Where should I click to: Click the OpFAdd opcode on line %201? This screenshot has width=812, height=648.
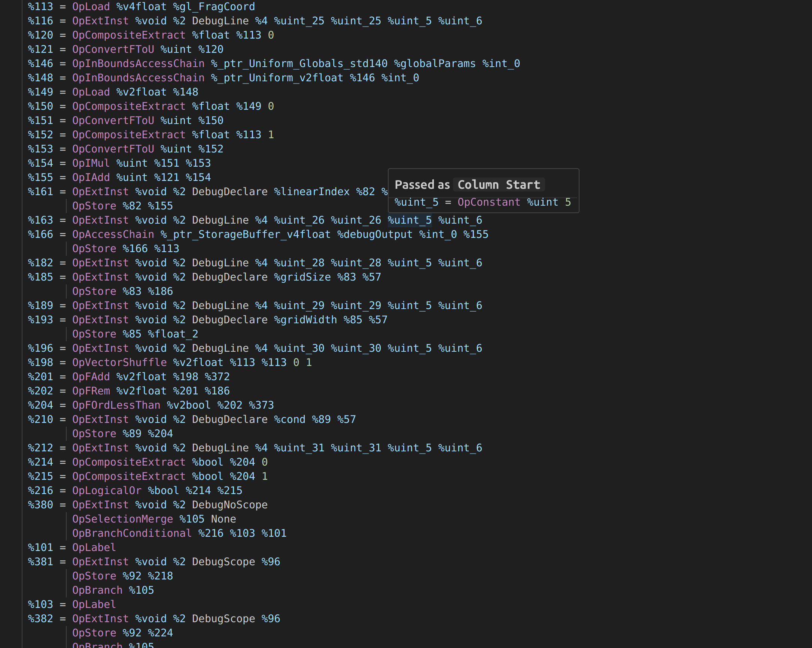[91, 377]
